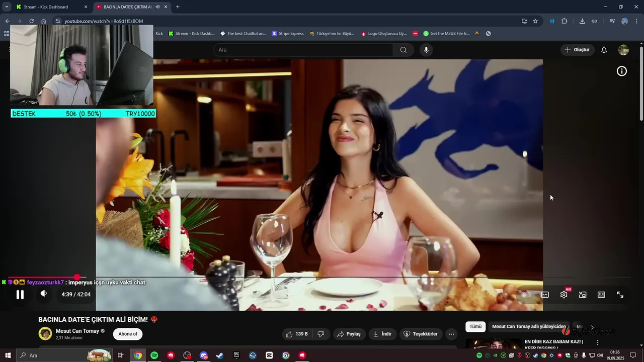Open the Chrome three-dot menu
644x362 pixels.
coord(636,21)
